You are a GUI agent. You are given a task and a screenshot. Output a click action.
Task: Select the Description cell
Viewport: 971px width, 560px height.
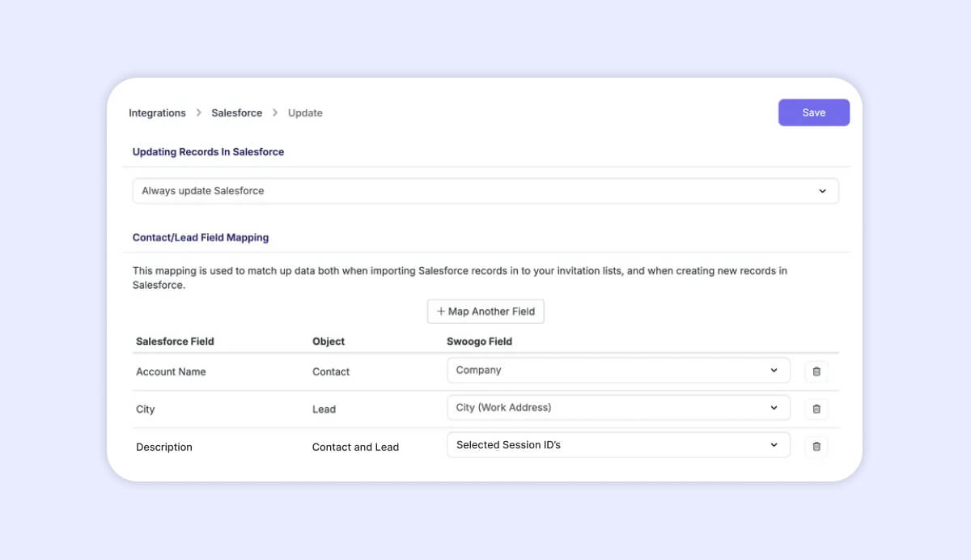point(164,447)
